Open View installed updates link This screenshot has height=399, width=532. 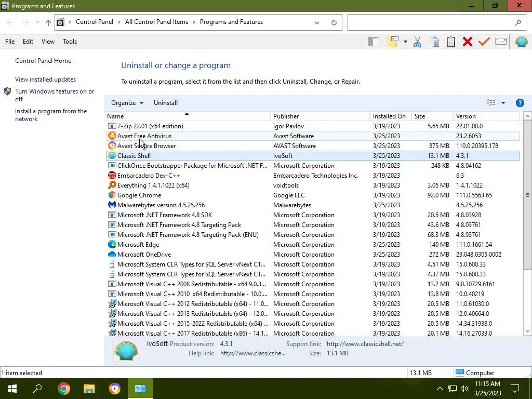(46, 79)
